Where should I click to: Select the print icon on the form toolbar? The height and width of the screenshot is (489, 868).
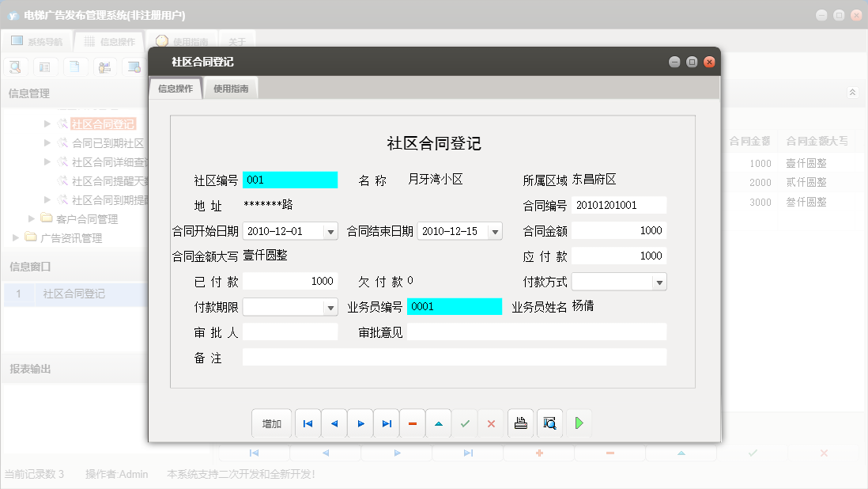point(520,423)
